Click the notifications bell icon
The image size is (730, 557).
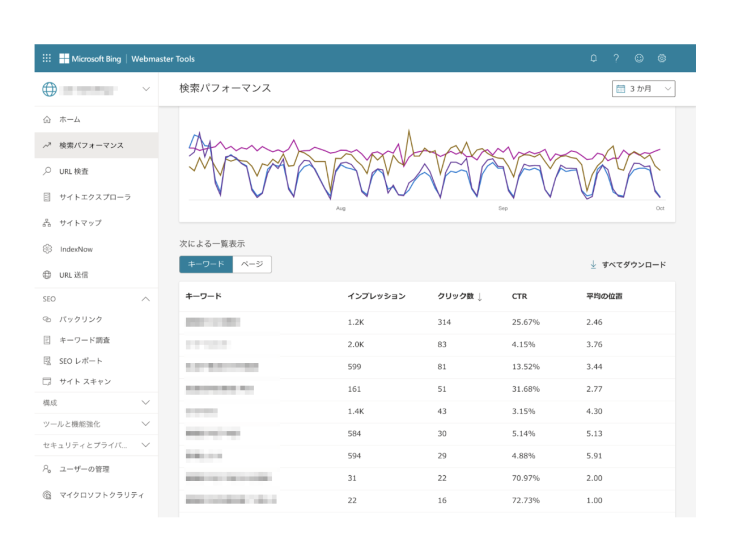point(593,58)
